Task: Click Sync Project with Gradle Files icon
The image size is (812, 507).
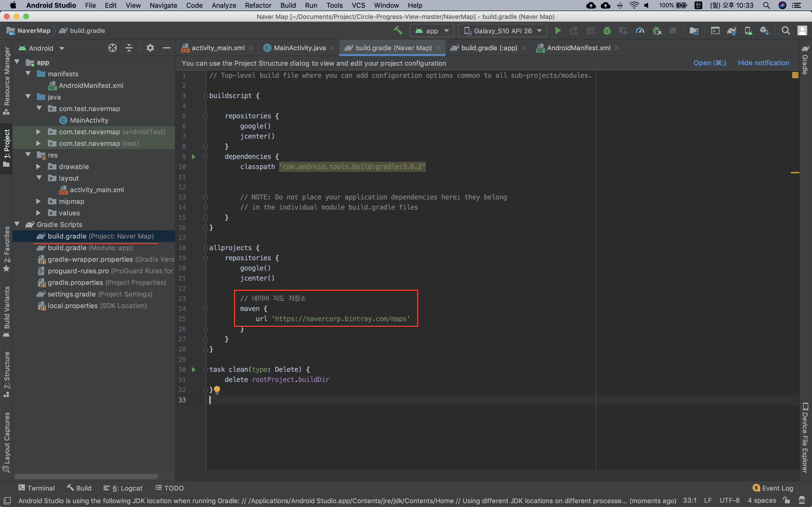Action: pyautogui.click(x=732, y=31)
